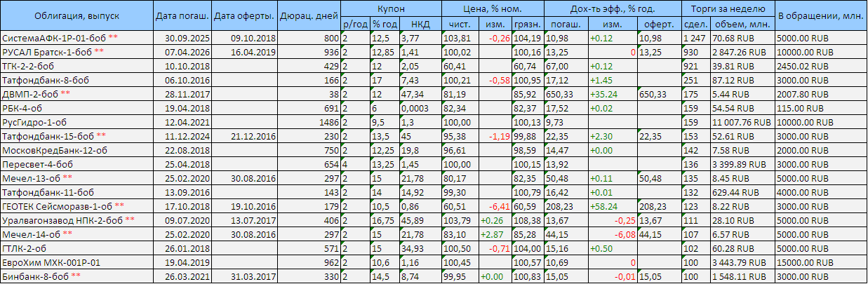Click the "Дюрац. дней" column header

pyautogui.click(x=309, y=15)
